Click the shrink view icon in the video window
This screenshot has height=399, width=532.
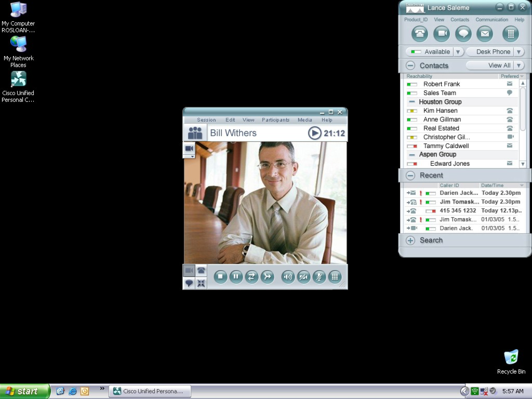tap(201, 283)
